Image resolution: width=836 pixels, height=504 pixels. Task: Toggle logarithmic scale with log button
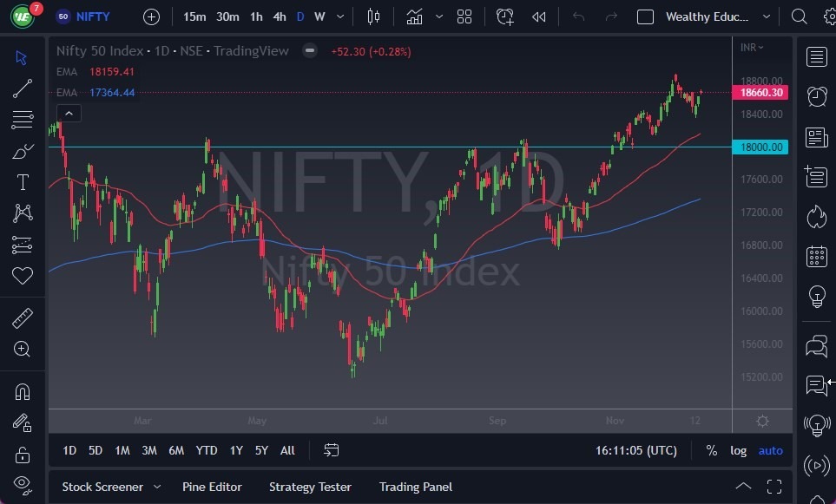coord(738,450)
